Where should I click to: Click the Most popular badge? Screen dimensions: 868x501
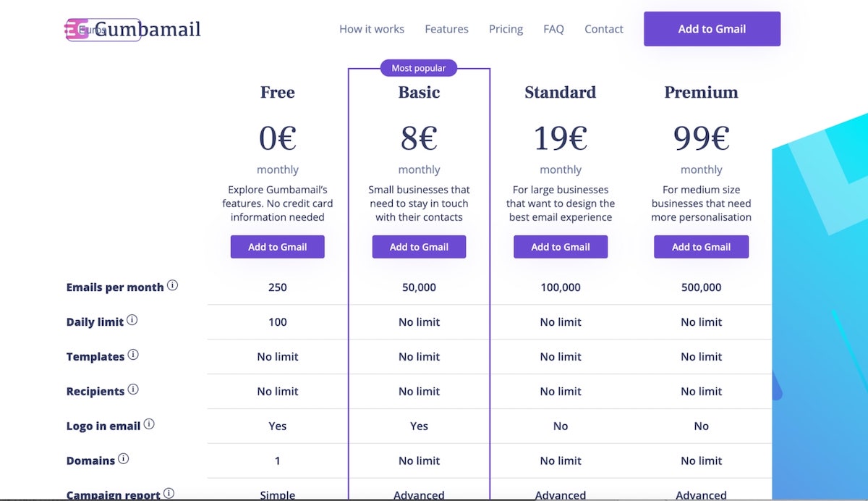pyautogui.click(x=419, y=68)
